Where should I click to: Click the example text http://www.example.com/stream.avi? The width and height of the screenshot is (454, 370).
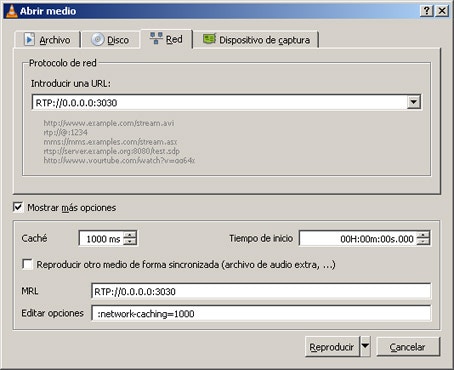click(109, 123)
